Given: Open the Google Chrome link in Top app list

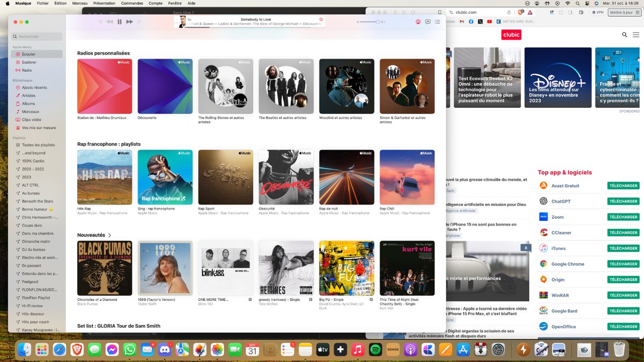Looking at the screenshot, I should tap(568, 264).
